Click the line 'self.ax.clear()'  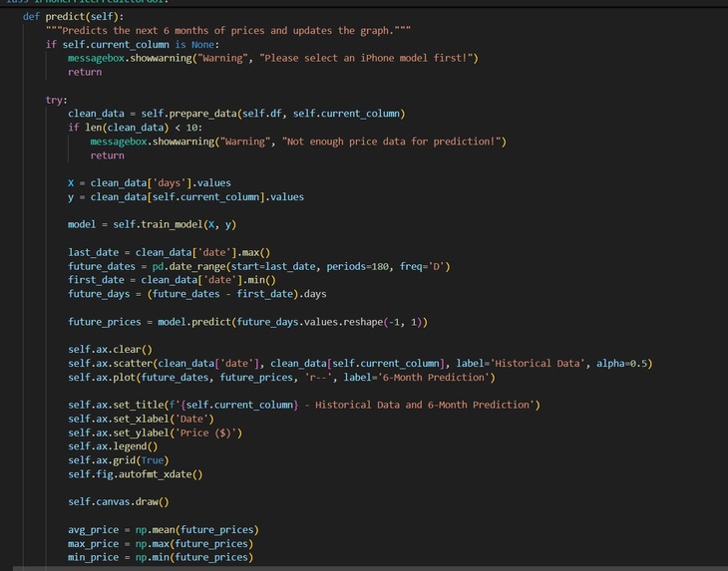tap(110, 350)
